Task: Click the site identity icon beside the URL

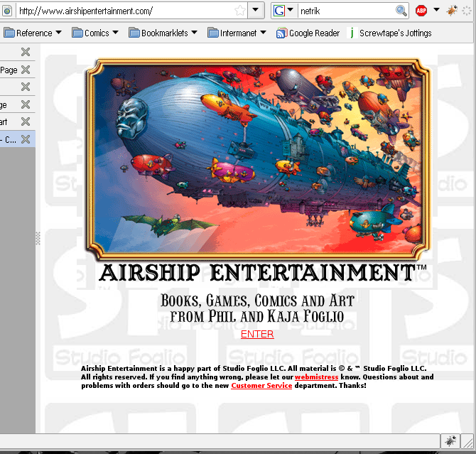Action: click(7, 11)
